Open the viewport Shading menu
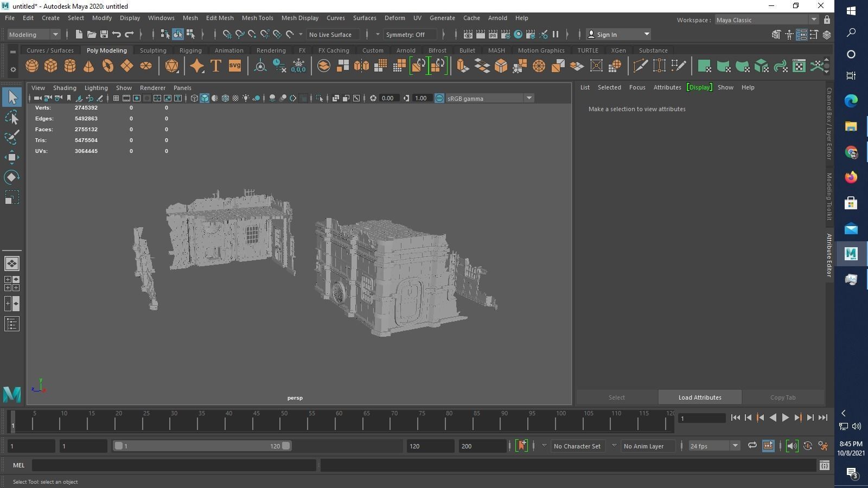The image size is (868, 488). pyautogui.click(x=65, y=88)
